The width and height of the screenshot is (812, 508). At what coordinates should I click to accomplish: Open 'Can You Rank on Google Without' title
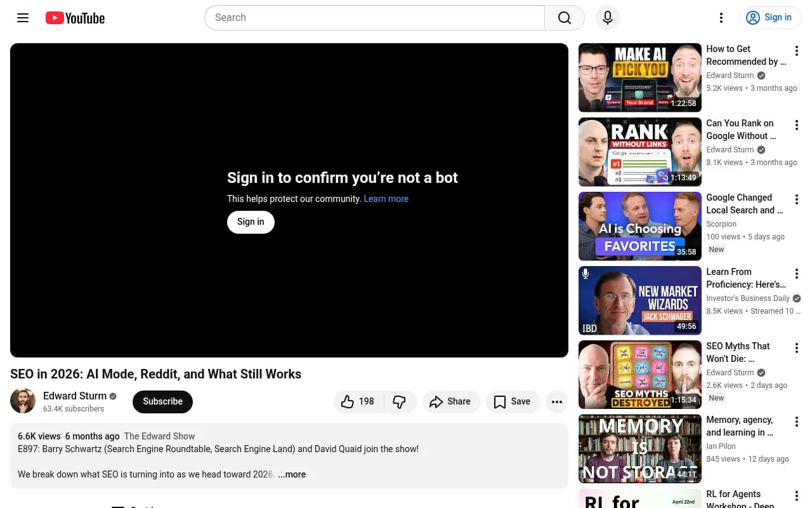[741, 130]
